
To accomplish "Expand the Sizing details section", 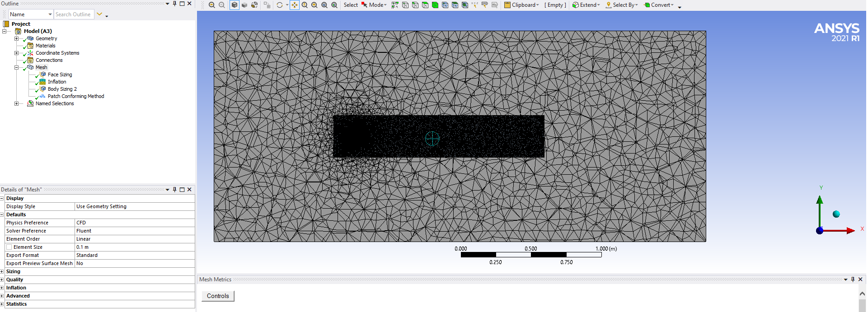I will tap(2, 271).
